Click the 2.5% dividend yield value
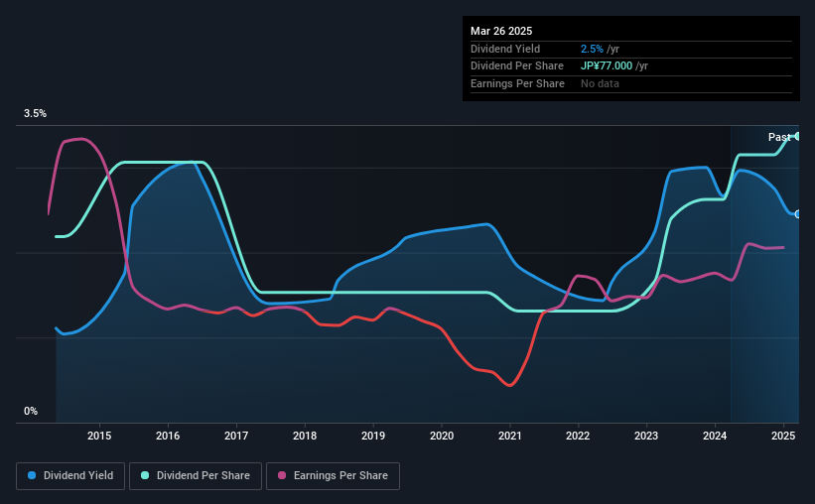Image resolution: width=815 pixels, height=504 pixels. [592, 49]
